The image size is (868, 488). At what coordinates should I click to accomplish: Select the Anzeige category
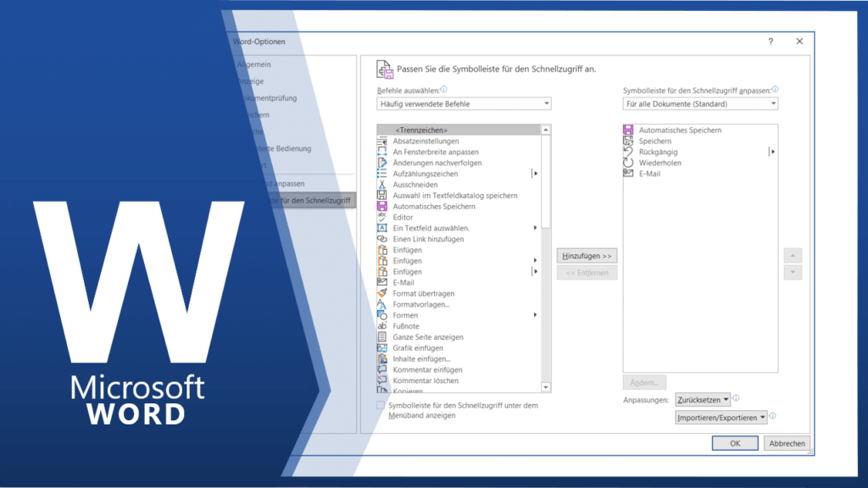click(x=251, y=80)
